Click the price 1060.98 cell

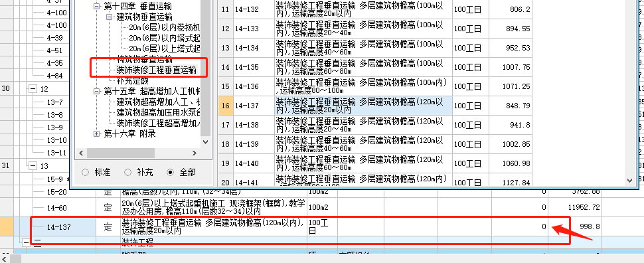click(x=511, y=164)
